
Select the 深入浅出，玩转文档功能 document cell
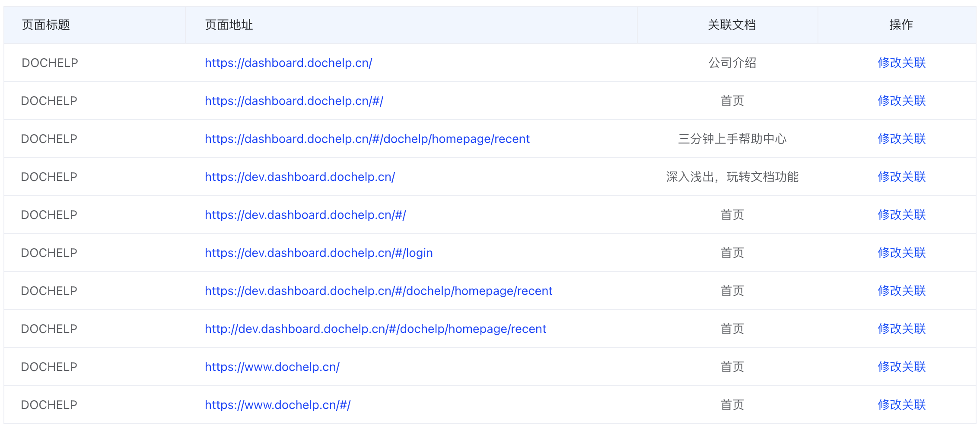click(x=732, y=177)
